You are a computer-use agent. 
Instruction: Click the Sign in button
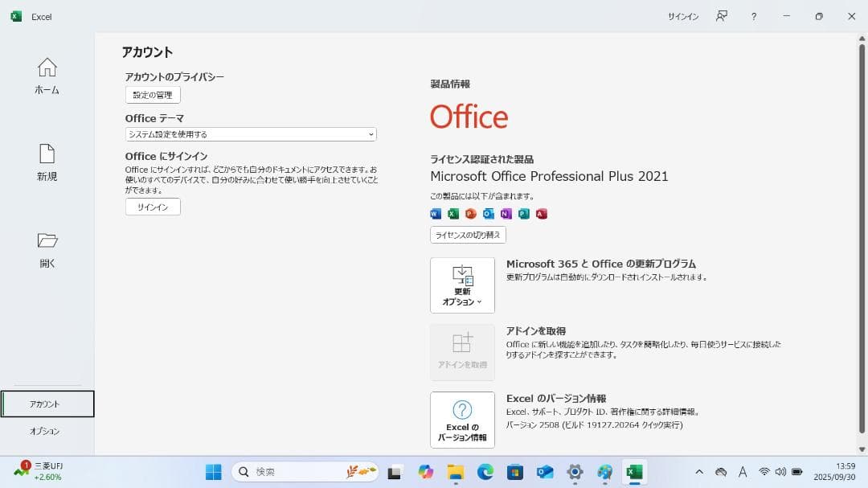pos(152,207)
